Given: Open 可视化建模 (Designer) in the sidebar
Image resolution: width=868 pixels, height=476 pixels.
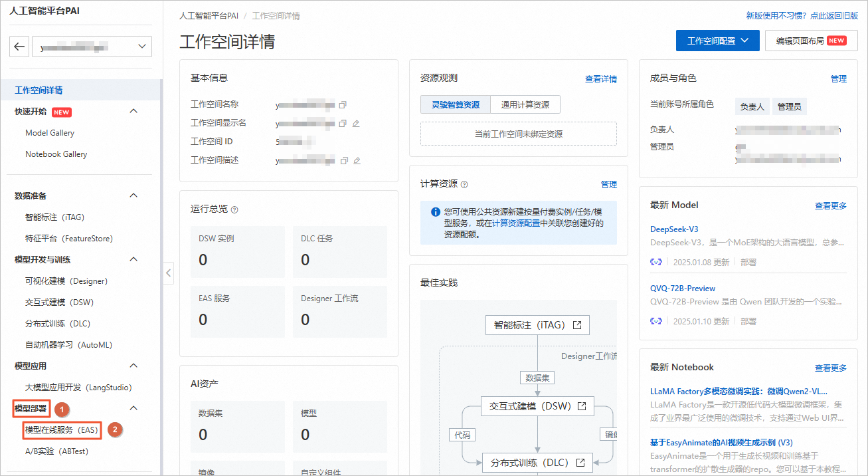Looking at the screenshot, I should pos(66,281).
